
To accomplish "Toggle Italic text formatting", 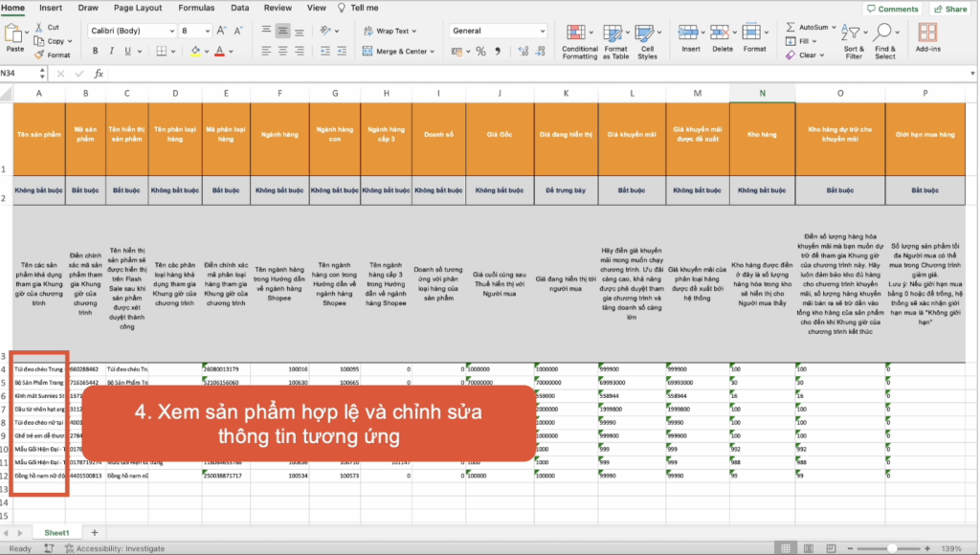I will point(113,51).
